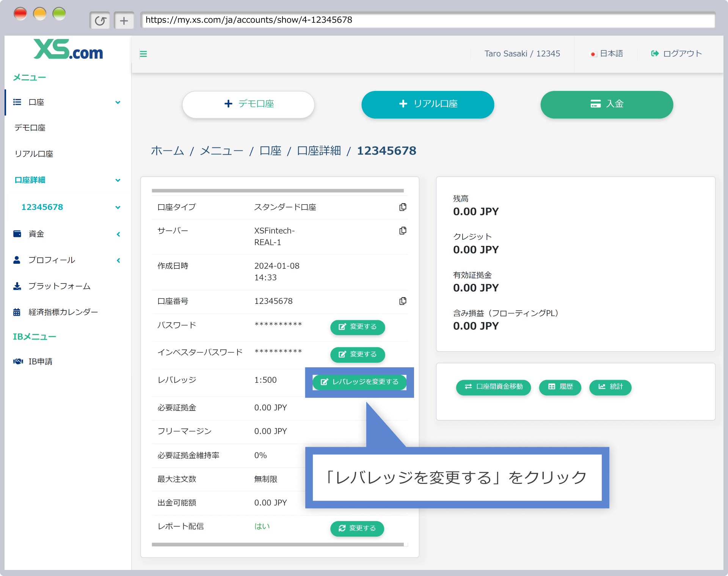Screen dimensions: 728x576
Task: Toggle the 12345678 account chevron
Action: point(118,208)
